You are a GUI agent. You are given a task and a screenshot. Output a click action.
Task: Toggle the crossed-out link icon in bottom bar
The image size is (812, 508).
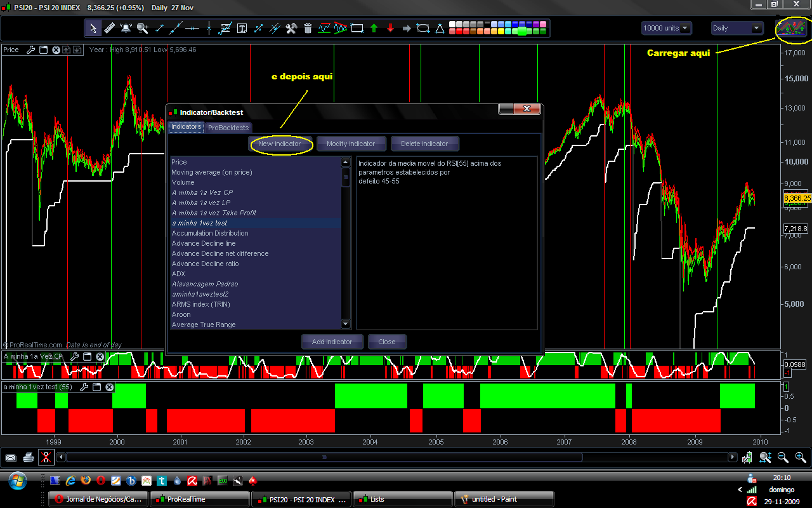pyautogui.click(x=46, y=457)
